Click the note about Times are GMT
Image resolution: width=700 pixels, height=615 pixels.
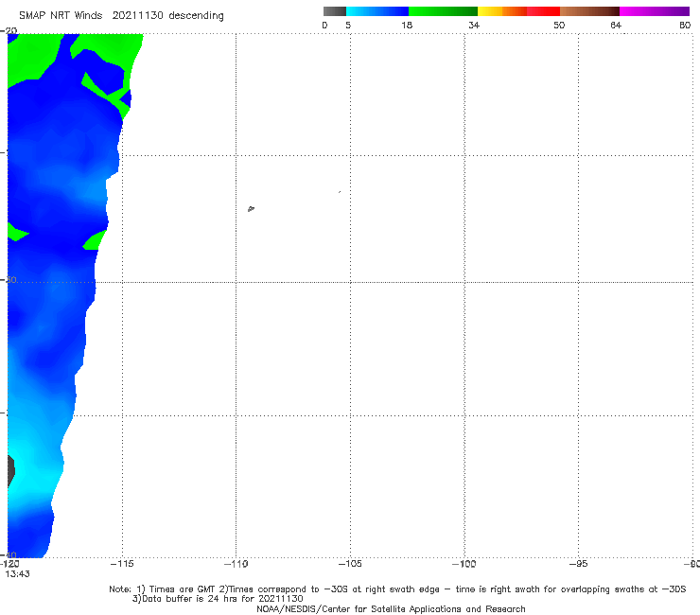397,589
